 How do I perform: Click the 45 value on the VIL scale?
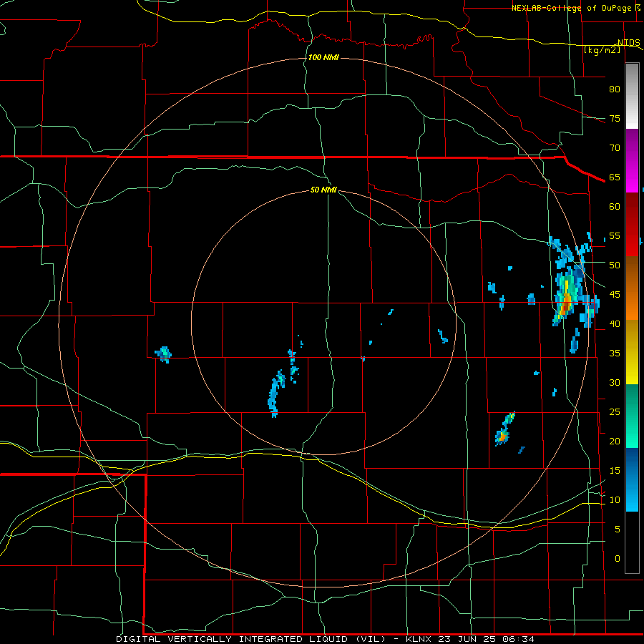click(x=615, y=295)
